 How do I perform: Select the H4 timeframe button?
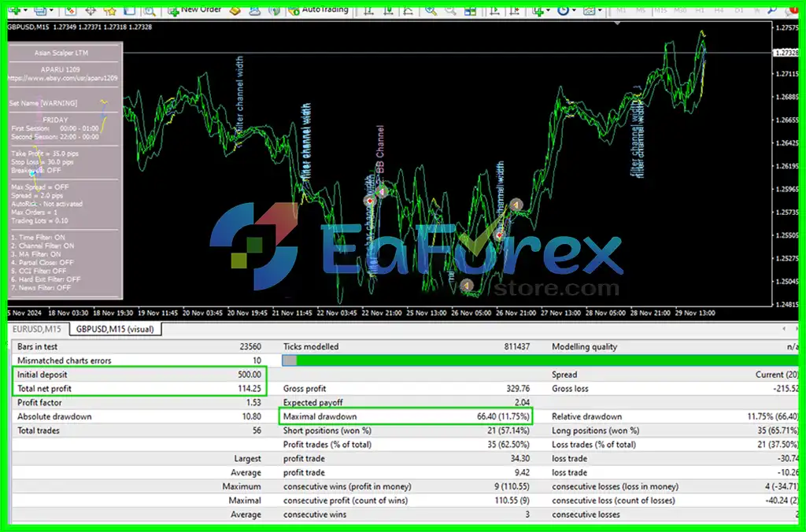[719, 9]
